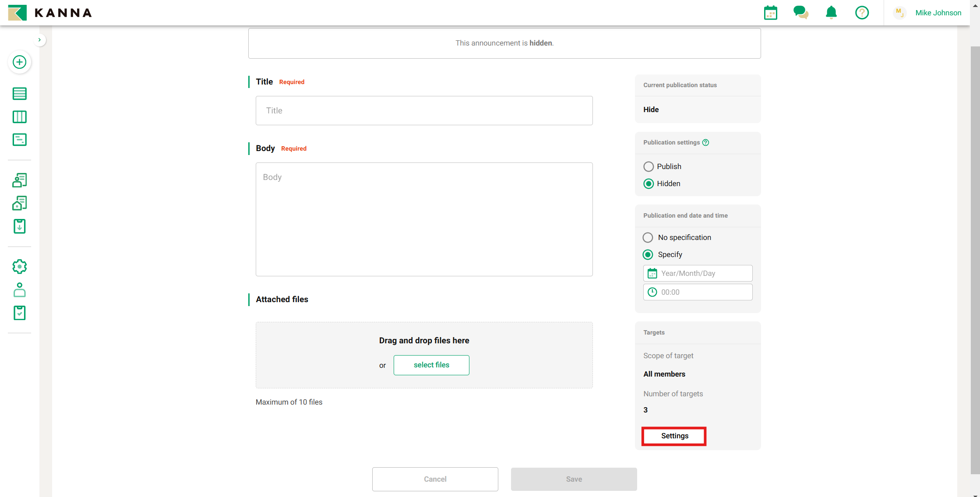Click the Cancel button

coord(435,479)
